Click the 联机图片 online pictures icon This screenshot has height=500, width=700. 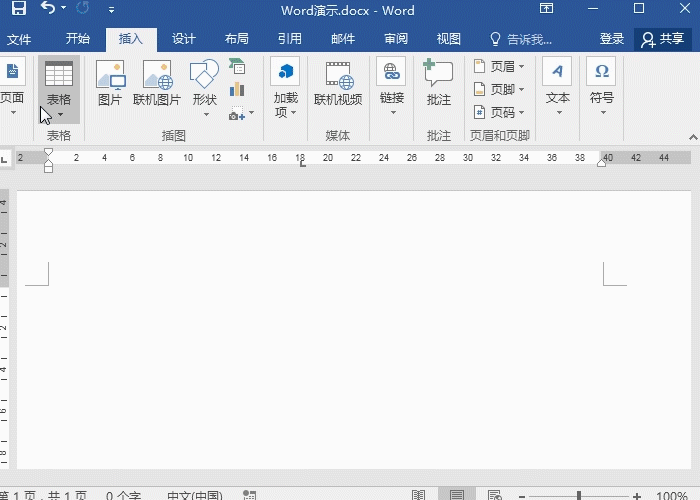pos(157,83)
